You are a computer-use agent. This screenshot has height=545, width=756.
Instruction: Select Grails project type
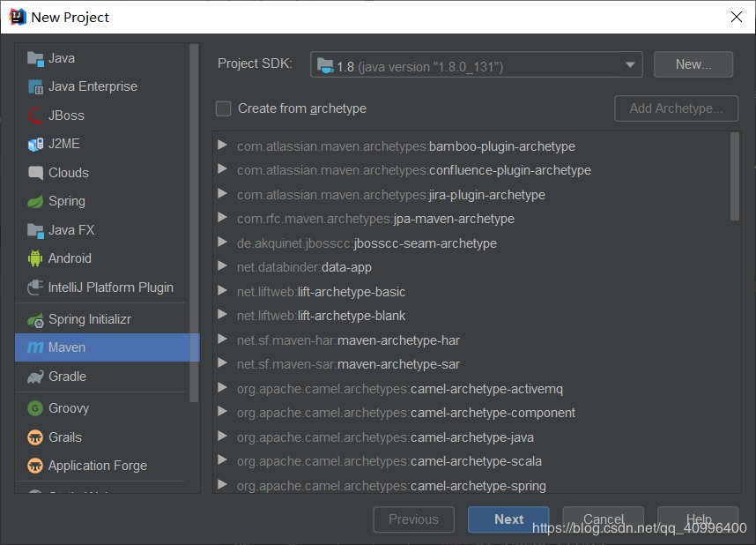[x=102, y=437]
